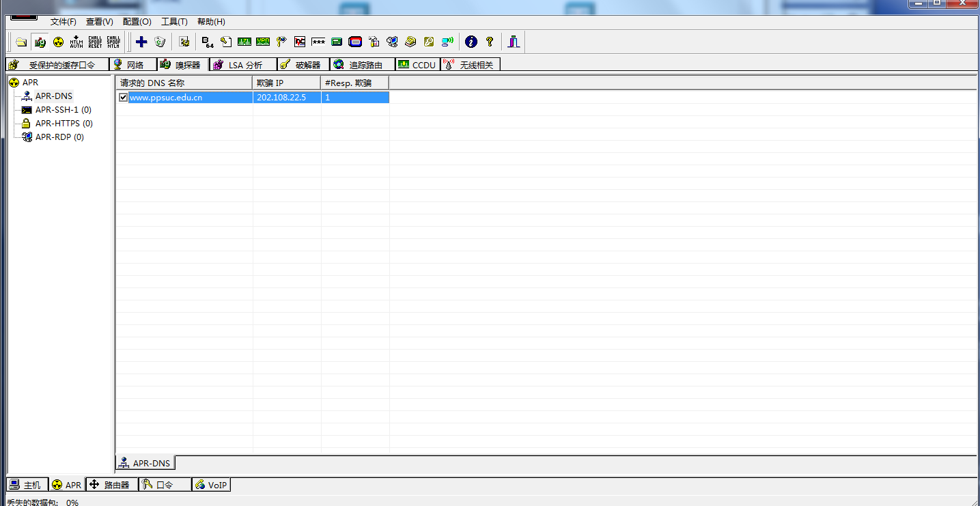Click the green calculator toolbar icon

[x=337, y=42]
